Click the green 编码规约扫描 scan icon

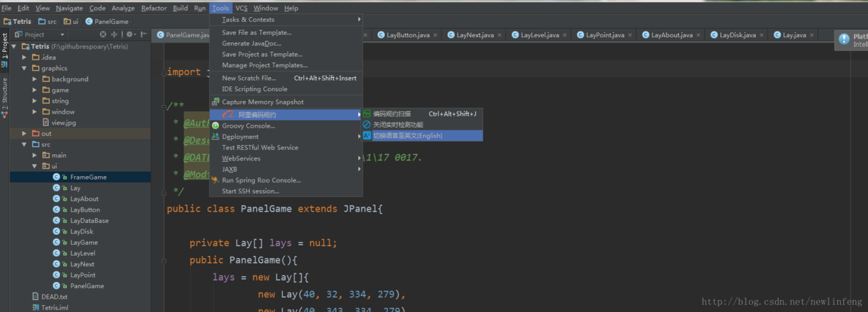pos(367,114)
